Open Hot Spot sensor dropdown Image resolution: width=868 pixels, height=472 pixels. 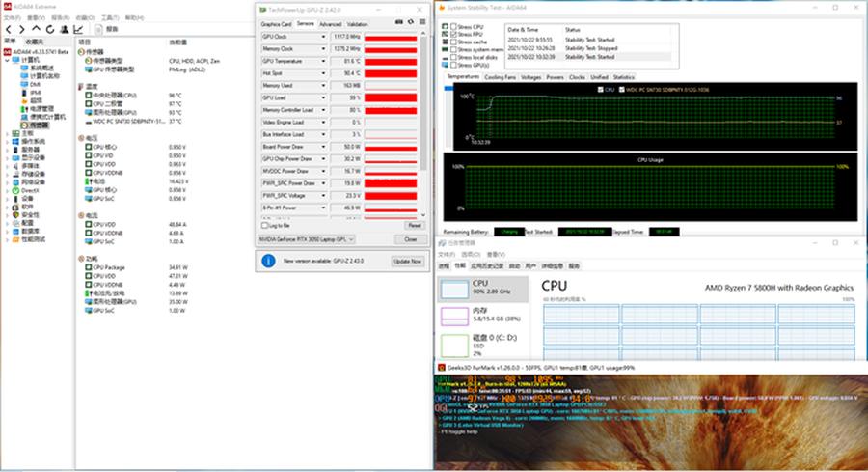tap(323, 73)
